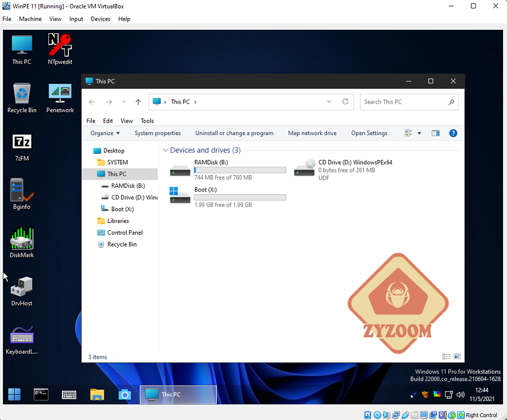Expand the This PC breadcrumb chevron
The image size is (507, 420).
point(195,102)
